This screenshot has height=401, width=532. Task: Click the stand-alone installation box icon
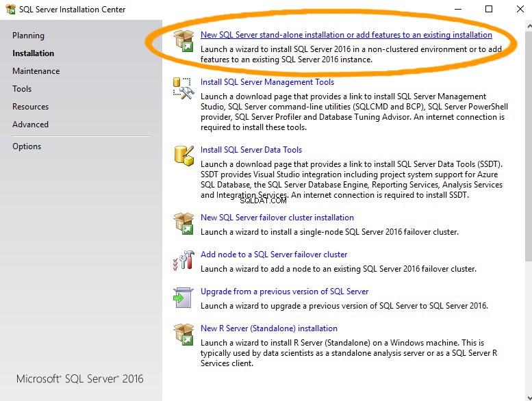tap(183, 40)
